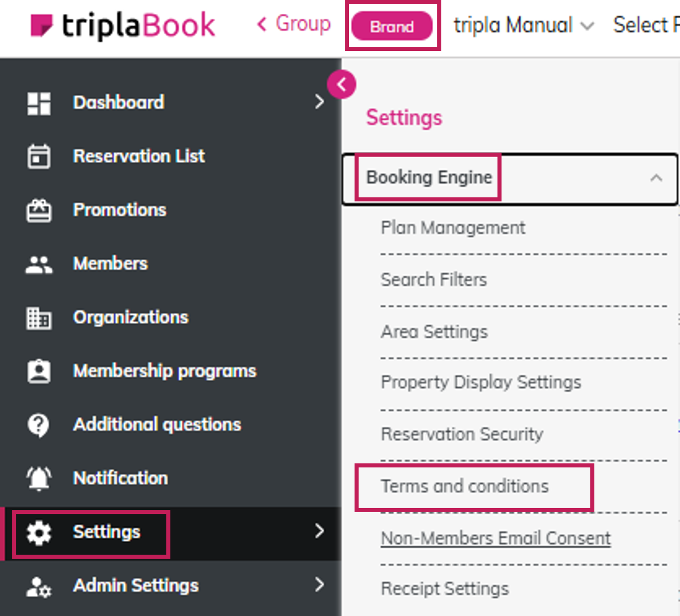
Task: Click the Reservation List calendar icon
Action: click(39, 157)
